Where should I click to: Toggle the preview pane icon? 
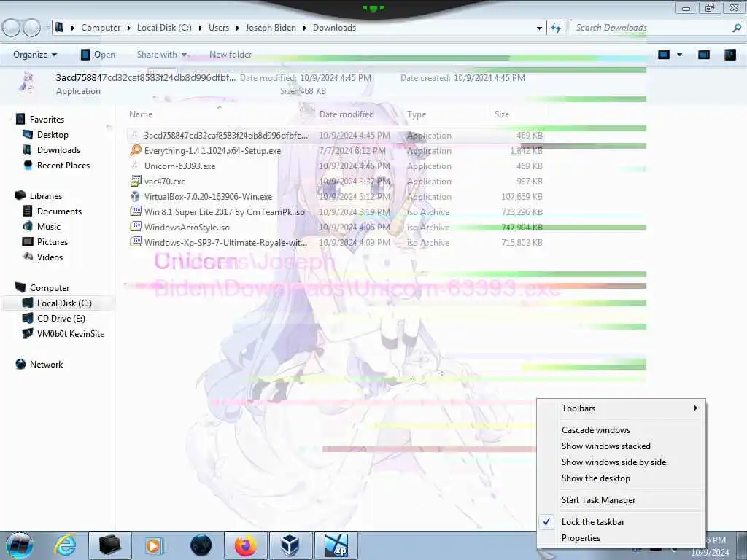tap(704, 55)
